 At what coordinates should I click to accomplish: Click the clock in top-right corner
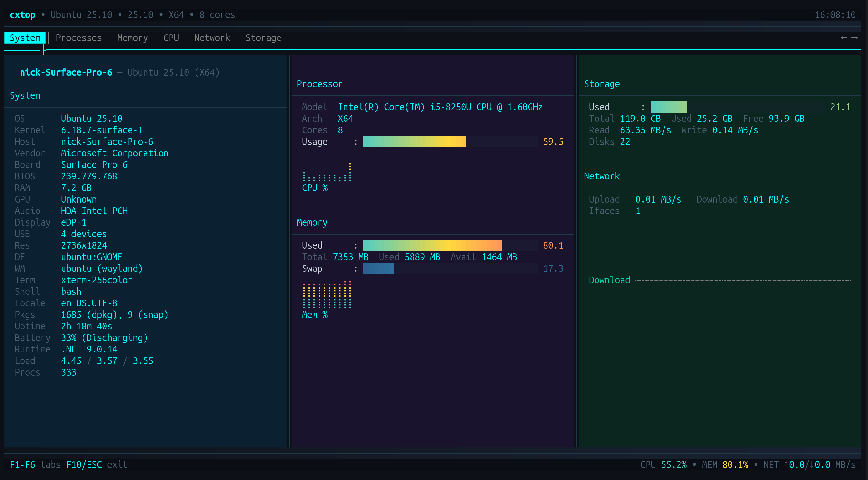(x=835, y=15)
